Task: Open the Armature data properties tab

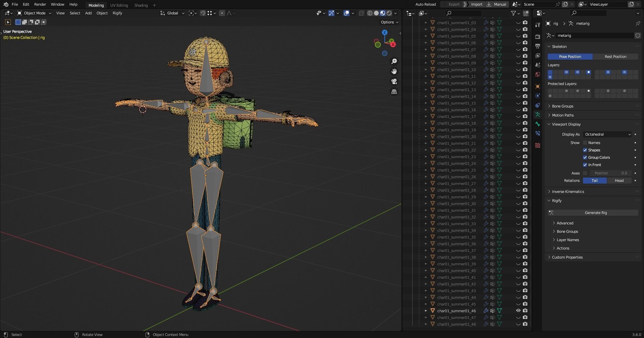Action: pos(538,115)
